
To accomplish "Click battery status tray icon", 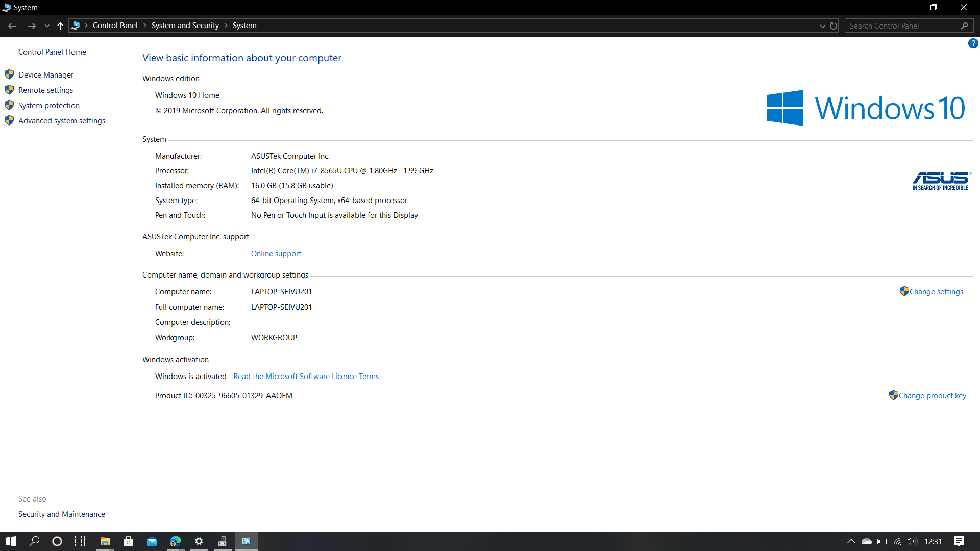I will click(x=882, y=541).
